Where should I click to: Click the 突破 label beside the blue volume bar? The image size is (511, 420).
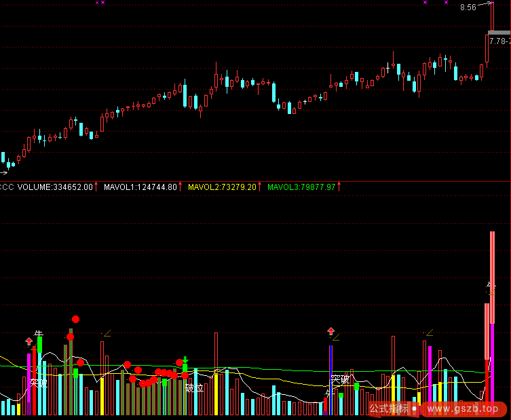pos(340,379)
